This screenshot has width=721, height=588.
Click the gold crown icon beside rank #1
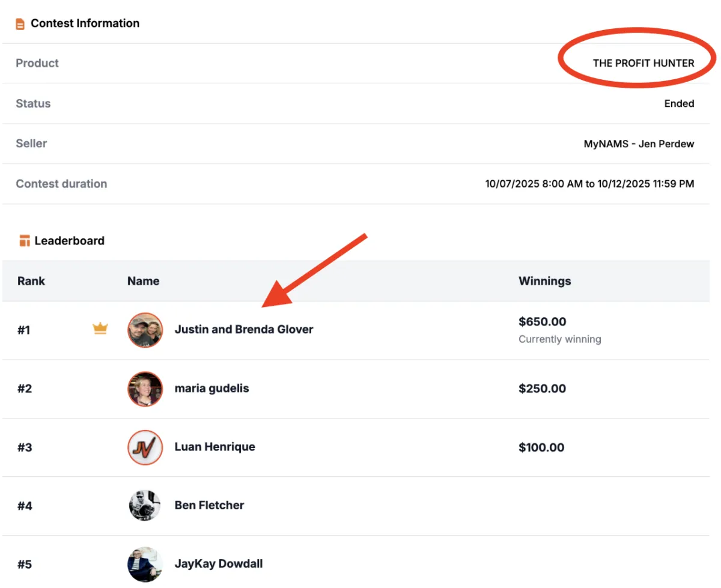[x=100, y=329]
